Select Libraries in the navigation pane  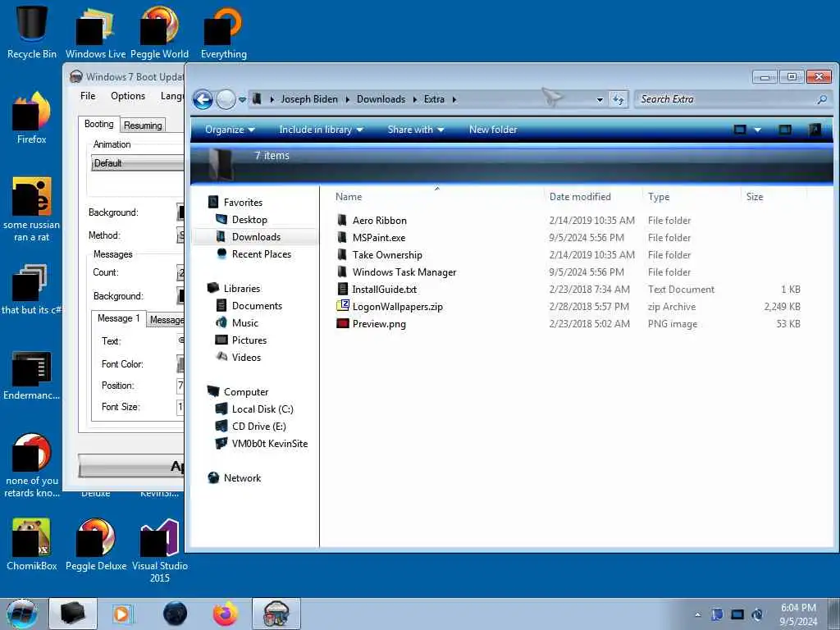(x=242, y=288)
